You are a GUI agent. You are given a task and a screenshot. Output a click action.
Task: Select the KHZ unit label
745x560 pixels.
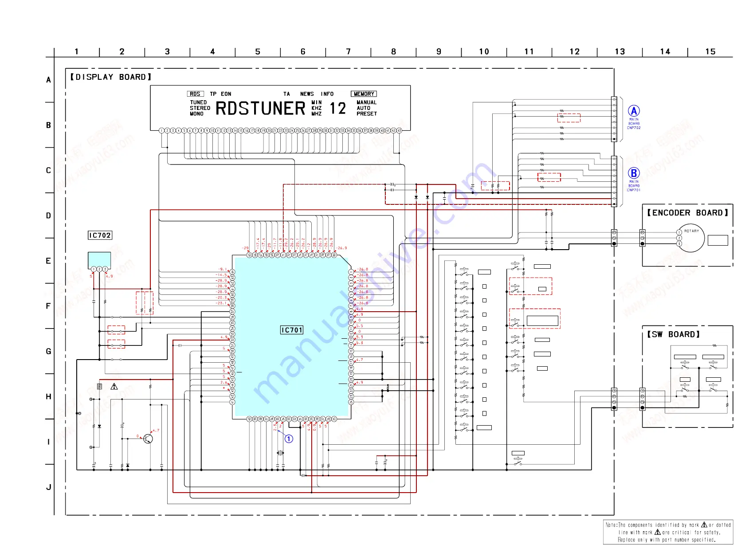[317, 108]
